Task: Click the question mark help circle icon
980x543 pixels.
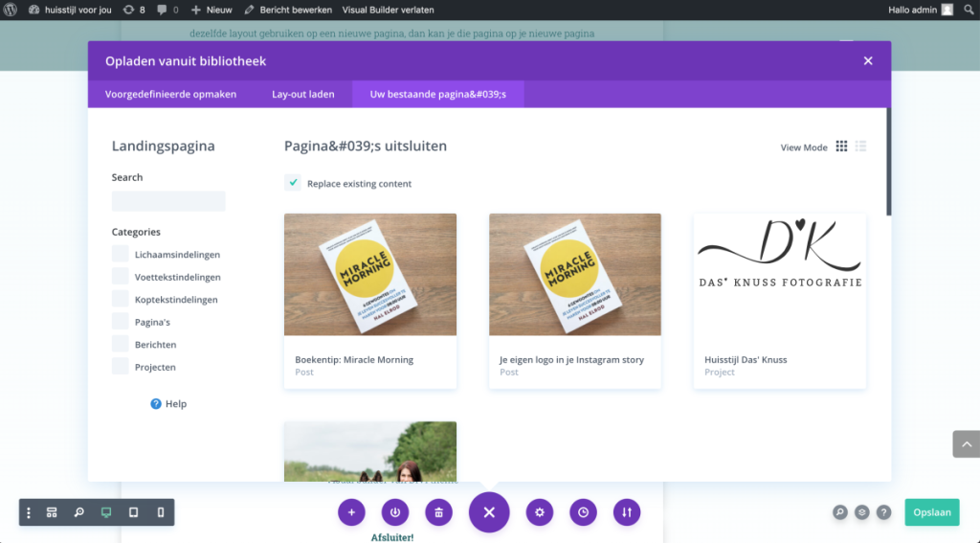Action: point(883,512)
